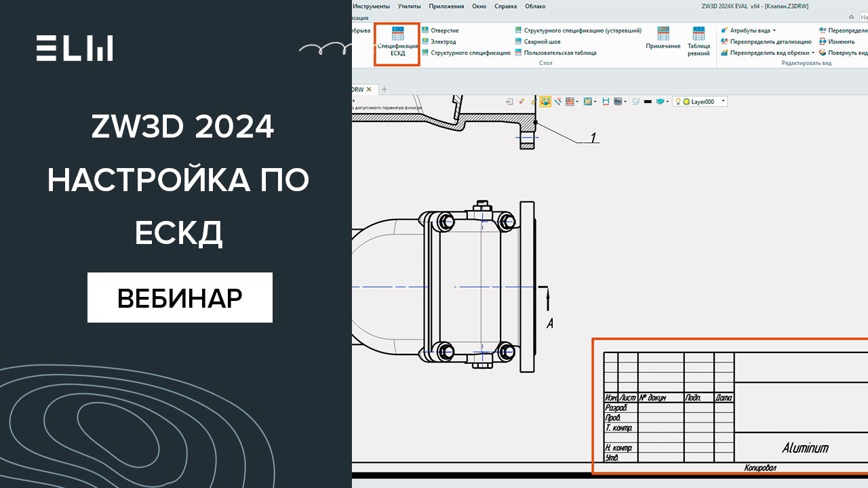
Task: Open the Таблица ревизий tool
Action: coord(698,41)
